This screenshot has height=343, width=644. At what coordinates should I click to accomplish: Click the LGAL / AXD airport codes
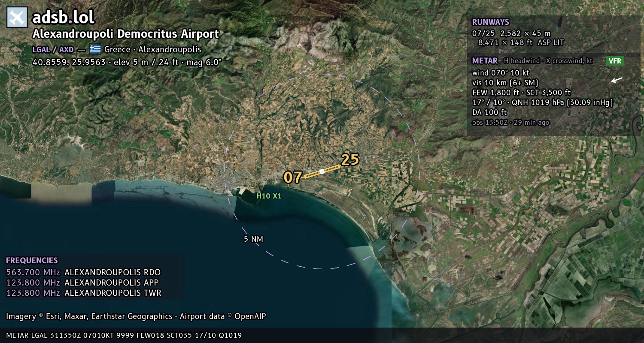pos(53,49)
